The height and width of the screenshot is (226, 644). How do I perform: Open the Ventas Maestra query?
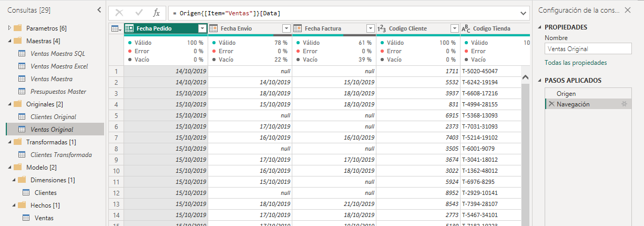point(52,78)
